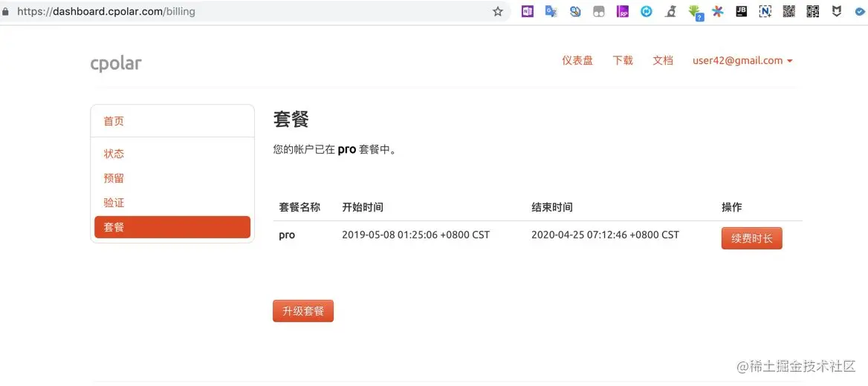868x386 pixels.
Task: Click the grey kangaroo extension icon
Action: click(670, 11)
